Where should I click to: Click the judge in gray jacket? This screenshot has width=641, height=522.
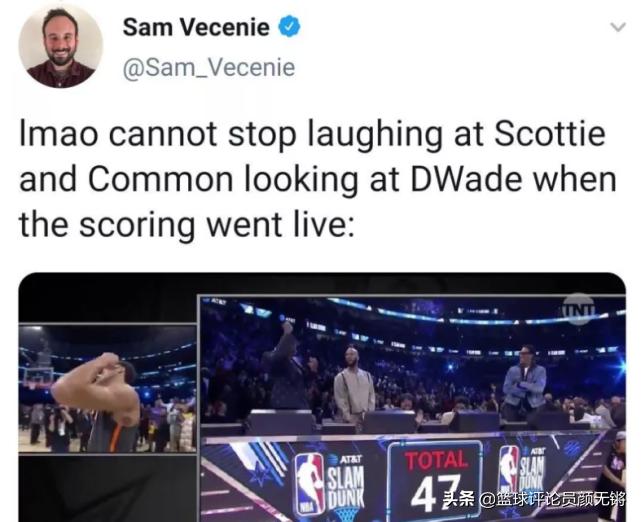tap(354, 385)
